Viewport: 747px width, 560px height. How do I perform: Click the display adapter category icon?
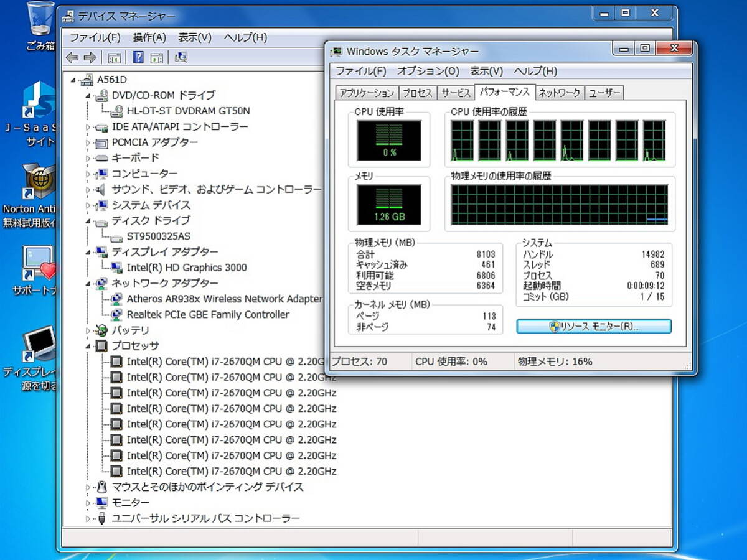101,252
